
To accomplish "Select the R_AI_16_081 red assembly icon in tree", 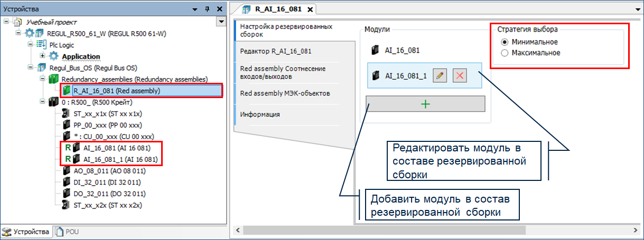I will [x=67, y=90].
